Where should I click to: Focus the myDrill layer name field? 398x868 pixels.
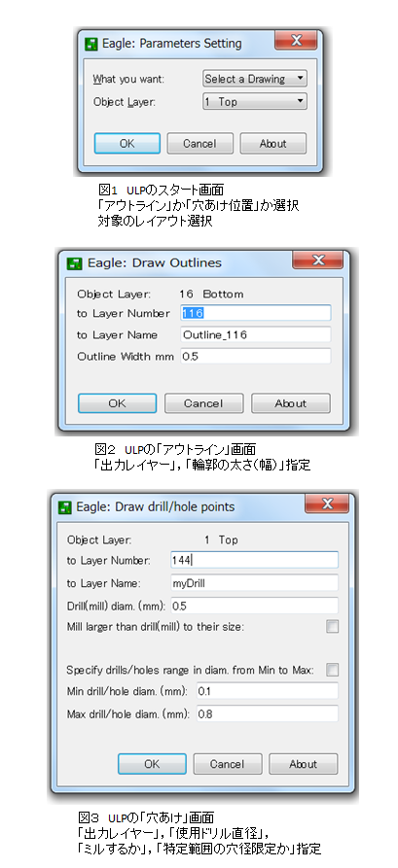(254, 582)
